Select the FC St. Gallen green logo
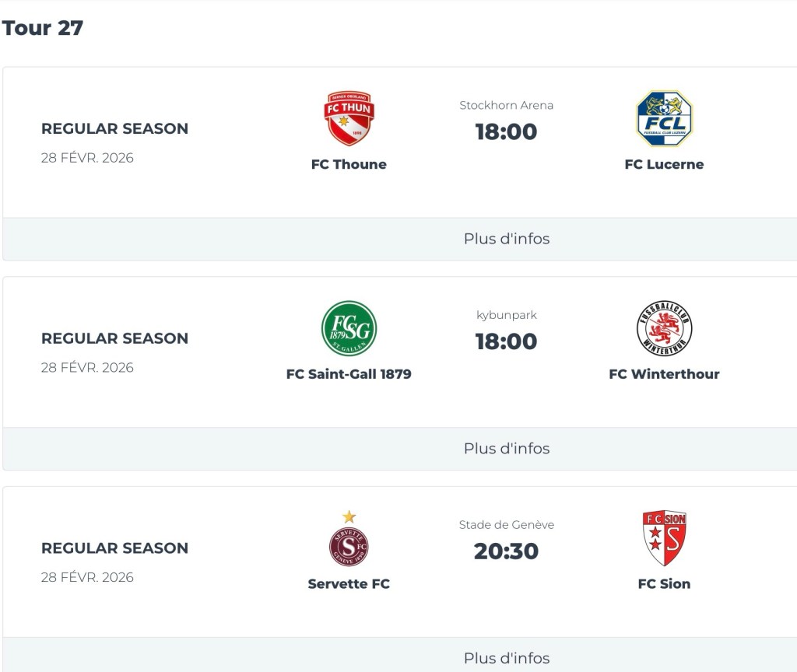797x672 pixels. [x=349, y=328]
